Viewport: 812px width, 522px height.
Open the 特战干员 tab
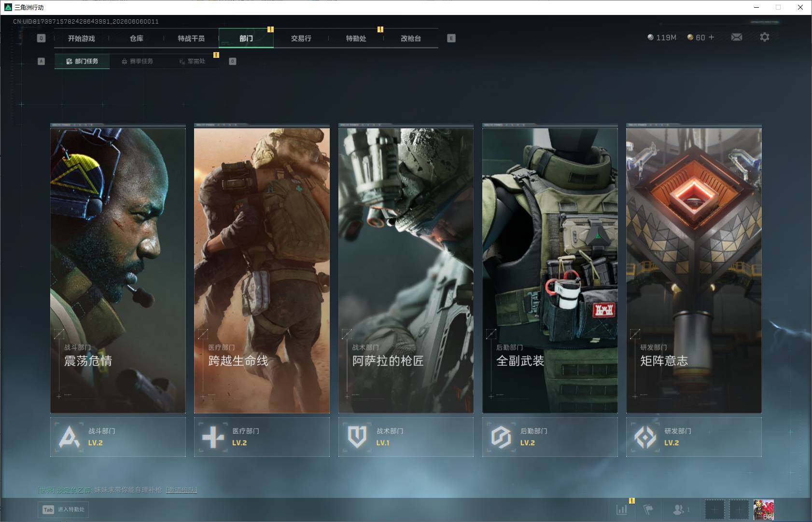point(191,38)
